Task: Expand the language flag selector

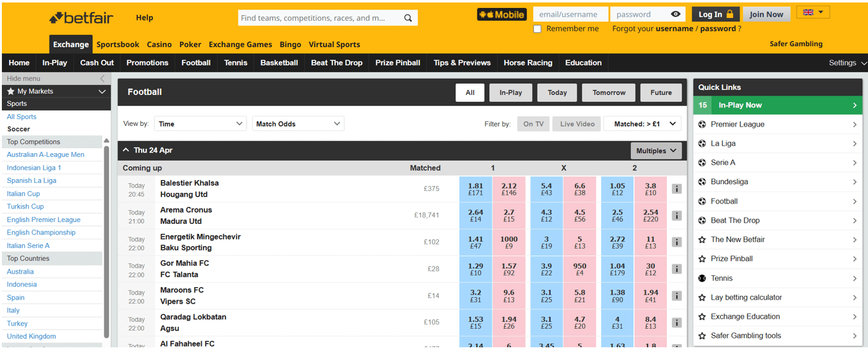Action: point(813,12)
